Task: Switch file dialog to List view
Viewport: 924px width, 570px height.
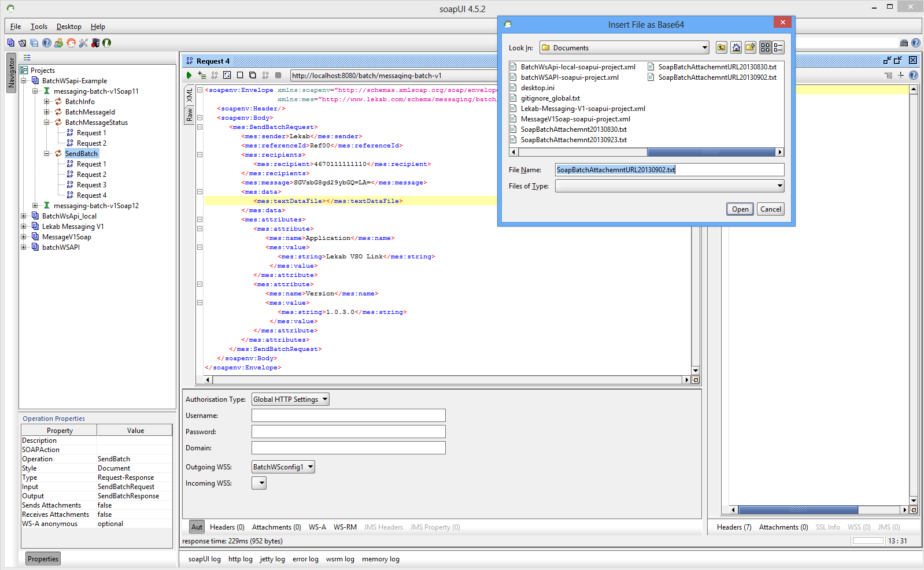Action: click(x=766, y=47)
